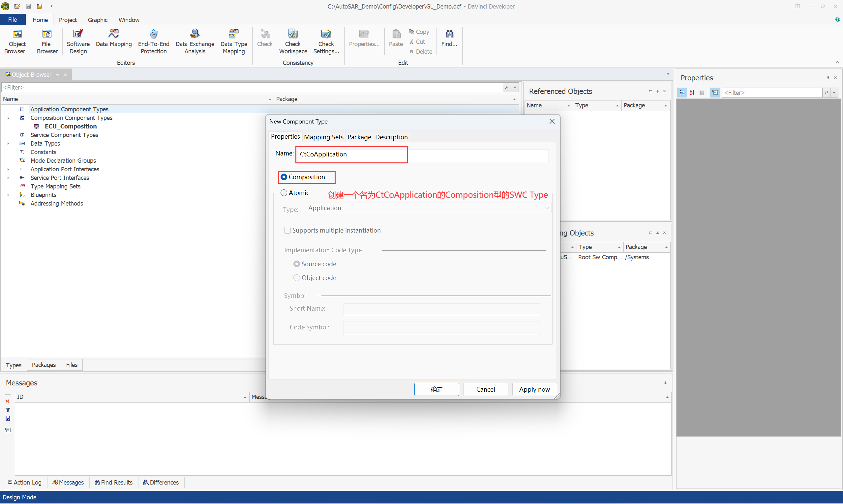Viewport: 843px width, 504px height.
Task: Switch to the Mapping Sets tab
Action: coord(323,137)
